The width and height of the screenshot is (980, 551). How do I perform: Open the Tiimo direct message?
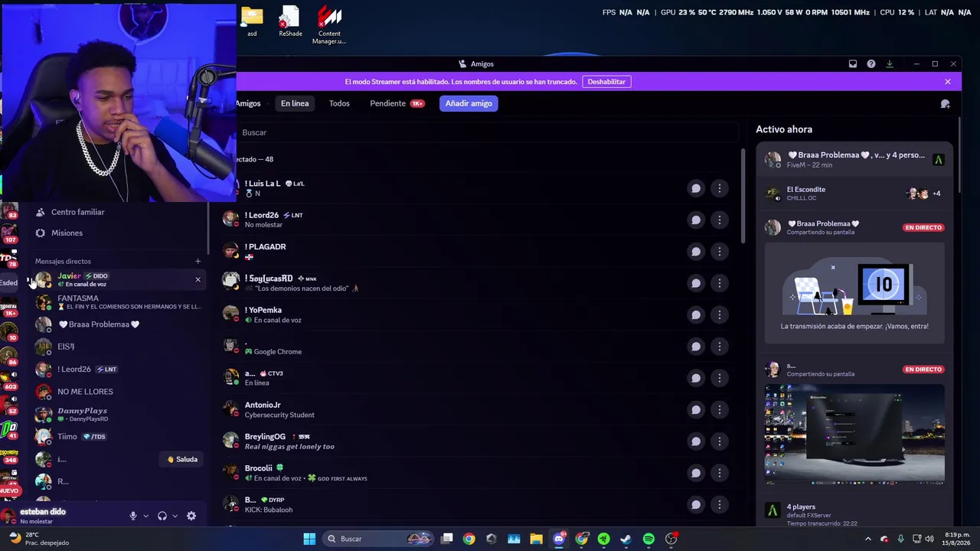[x=119, y=437]
